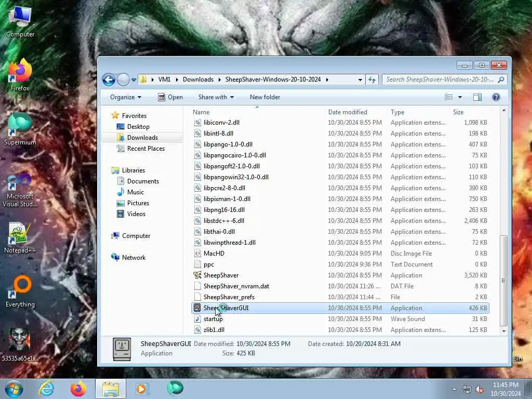Launch Firefox from desktop shortcut
The height and width of the screenshot is (399, 532).
click(x=20, y=75)
